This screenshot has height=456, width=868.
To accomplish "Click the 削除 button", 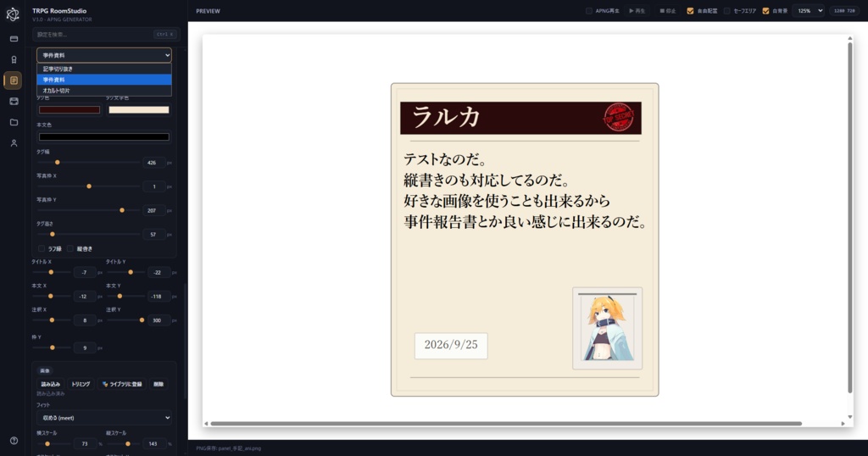I will coord(159,384).
